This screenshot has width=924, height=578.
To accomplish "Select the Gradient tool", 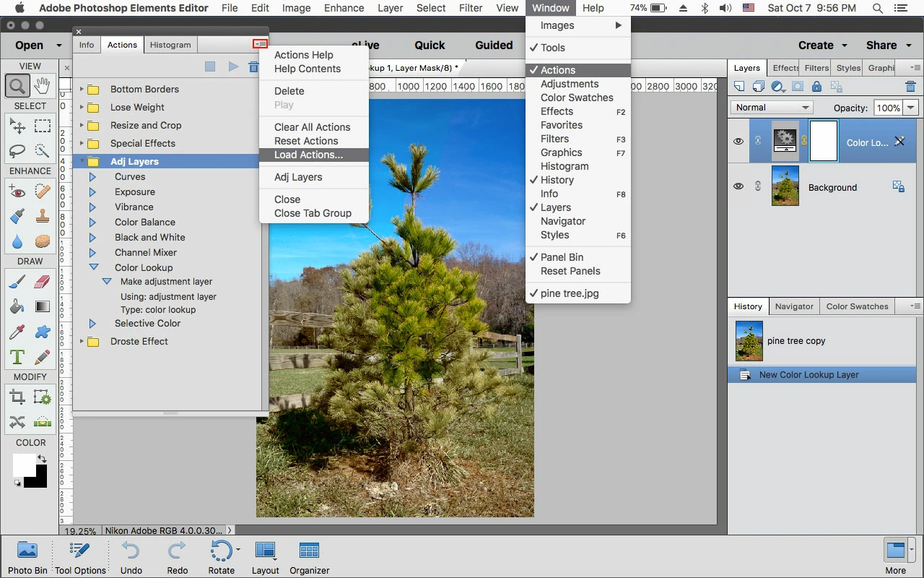I will (43, 307).
